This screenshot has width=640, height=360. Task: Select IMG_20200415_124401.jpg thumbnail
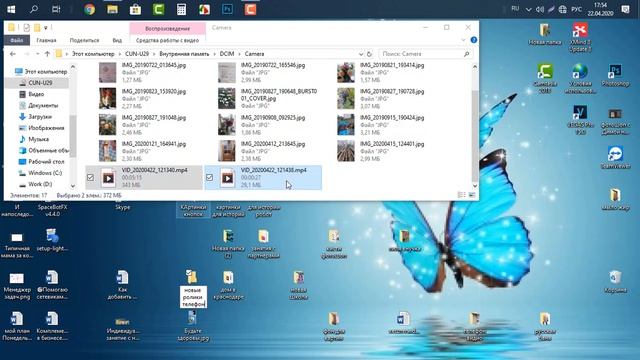[x=346, y=151]
